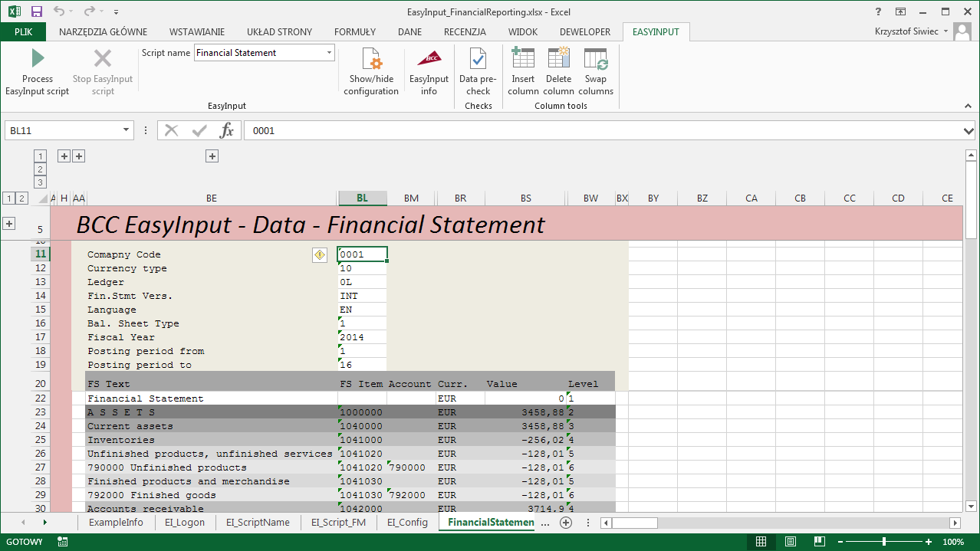Open Excel Help question mark
Image resolution: width=980 pixels, height=551 pixels.
878,11
